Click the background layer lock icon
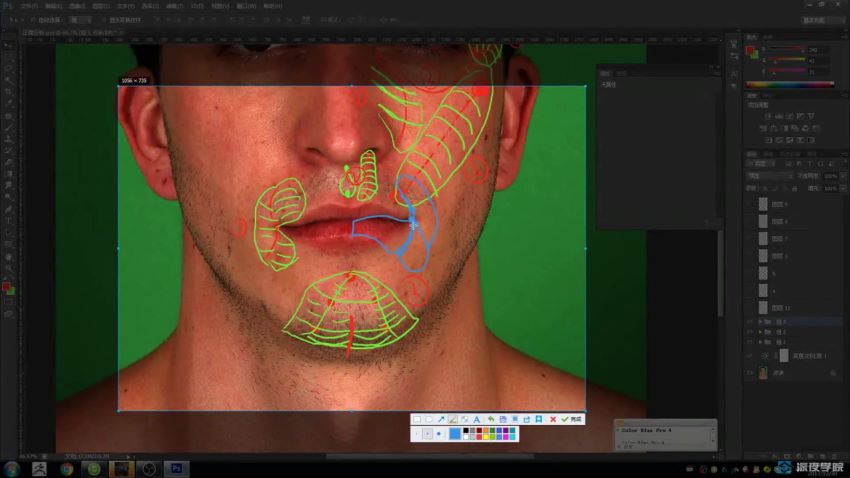 click(833, 373)
